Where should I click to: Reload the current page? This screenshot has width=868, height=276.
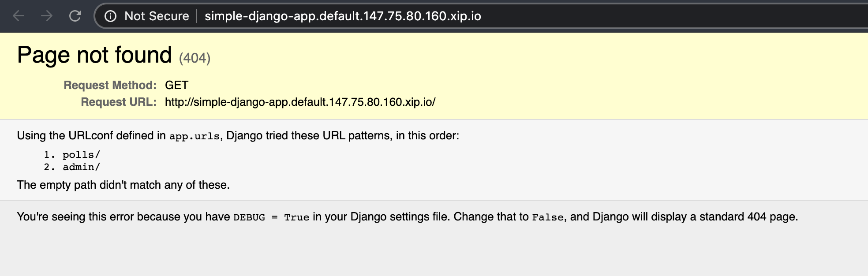click(x=75, y=16)
